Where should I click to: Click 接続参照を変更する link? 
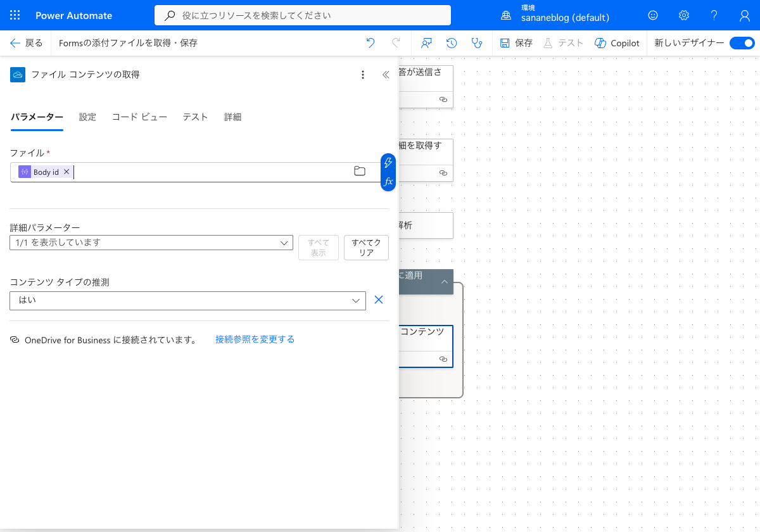click(255, 339)
